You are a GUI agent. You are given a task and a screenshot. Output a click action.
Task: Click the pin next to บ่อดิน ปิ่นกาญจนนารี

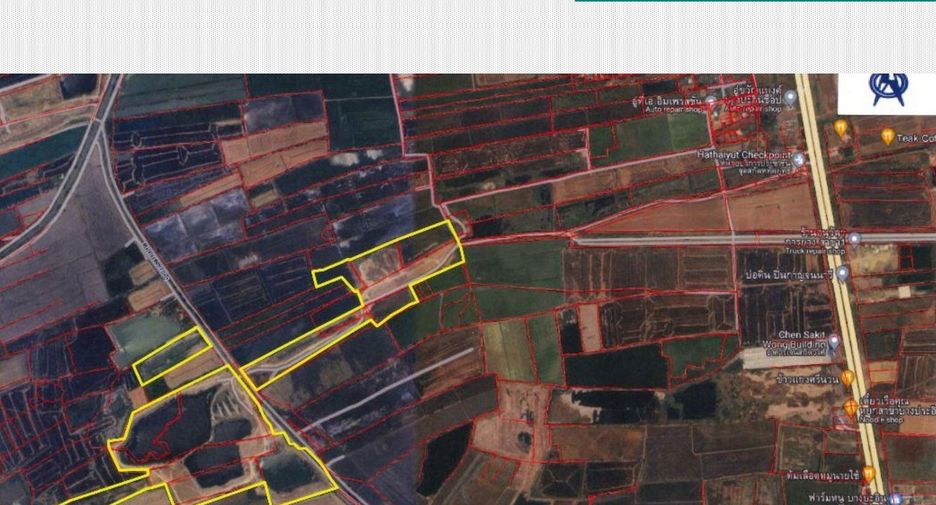[x=842, y=273]
